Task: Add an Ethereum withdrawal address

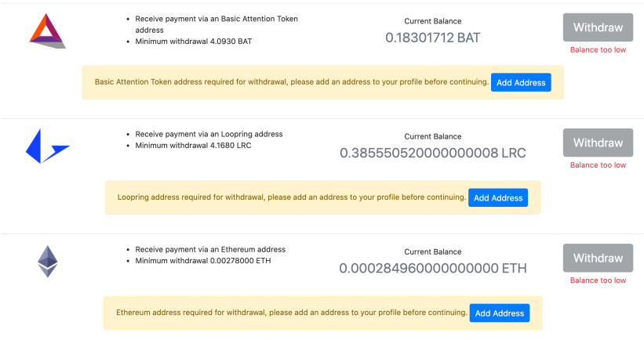Action: [x=500, y=313]
